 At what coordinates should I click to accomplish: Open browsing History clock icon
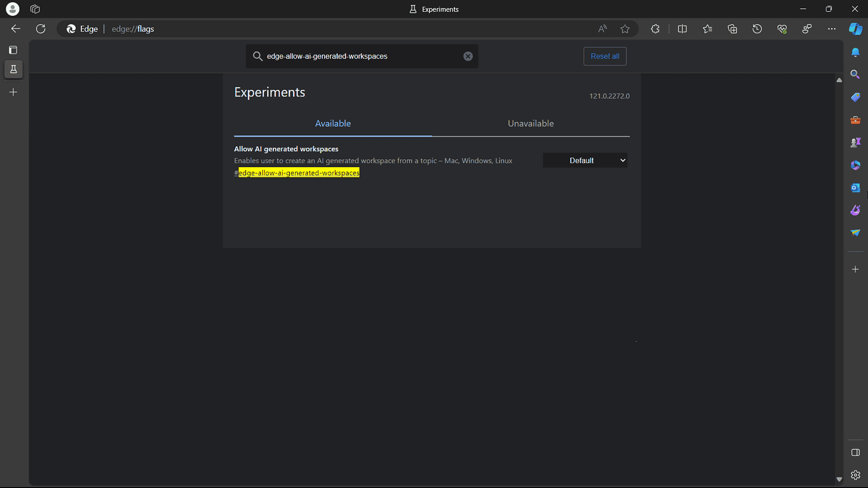pyautogui.click(x=757, y=29)
